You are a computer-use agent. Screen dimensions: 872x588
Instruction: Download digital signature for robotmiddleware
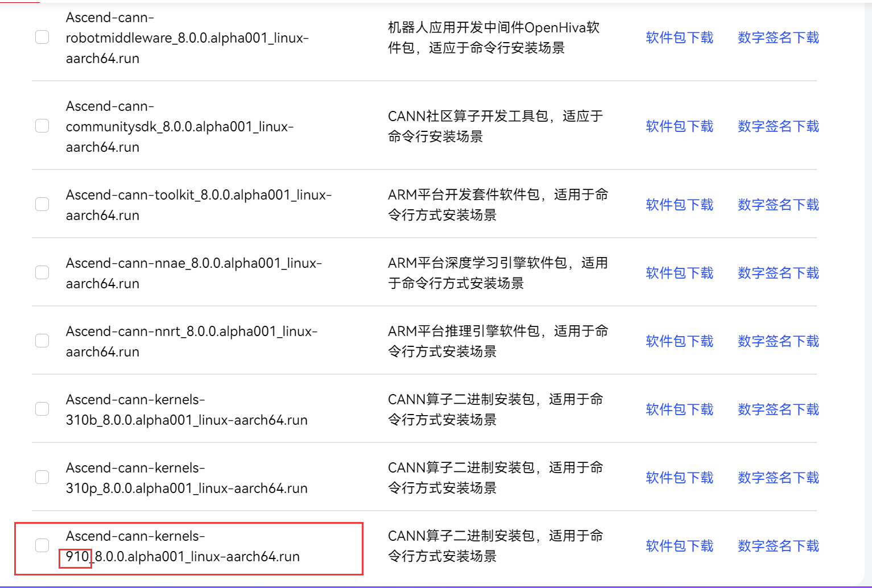click(779, 38)
